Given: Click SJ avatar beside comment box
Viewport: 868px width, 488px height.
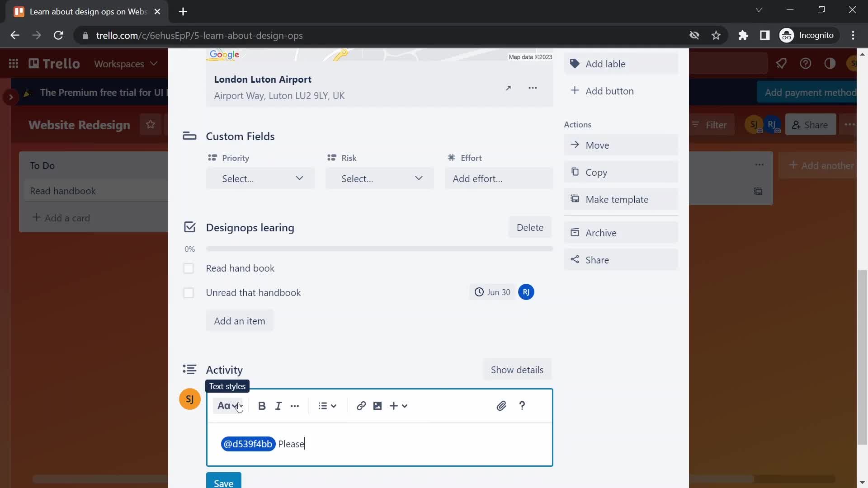Looking at the screenshot, I should [x=190, y=399].
